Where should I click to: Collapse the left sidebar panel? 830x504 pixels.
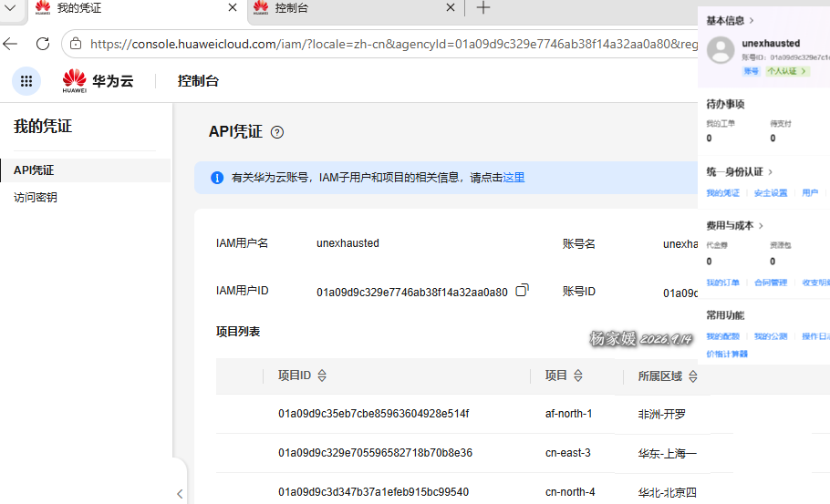pos(180,494)
